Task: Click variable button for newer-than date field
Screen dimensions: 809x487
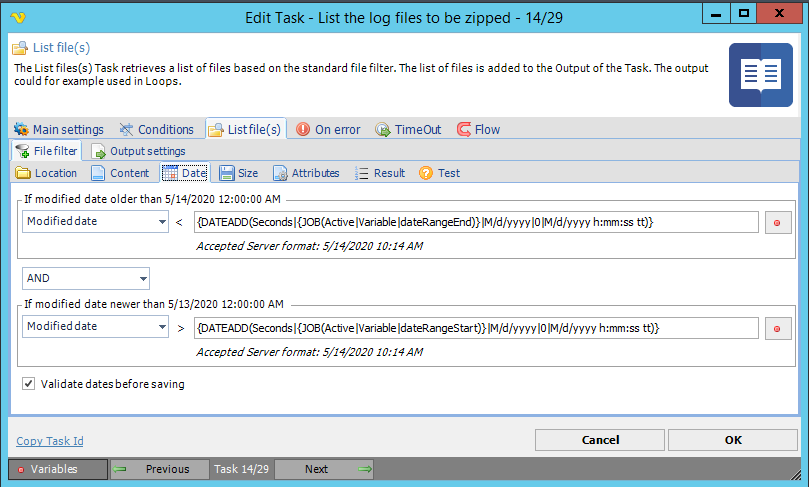Action: (778, 327)
